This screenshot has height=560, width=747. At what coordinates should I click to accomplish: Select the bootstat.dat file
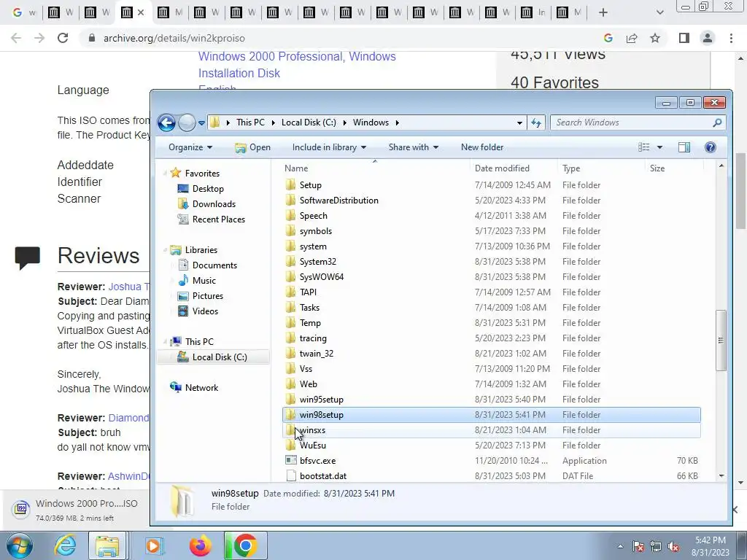point(323,475)
